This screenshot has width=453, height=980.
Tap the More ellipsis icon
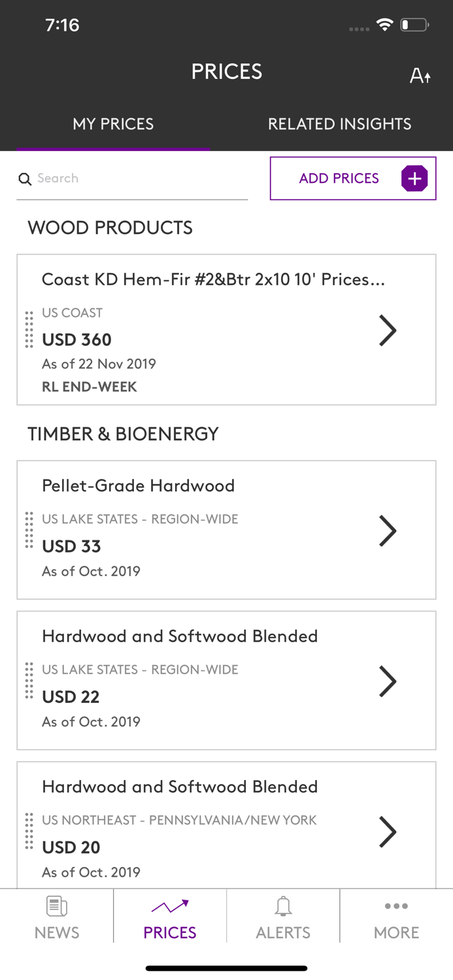coord(396,907)
